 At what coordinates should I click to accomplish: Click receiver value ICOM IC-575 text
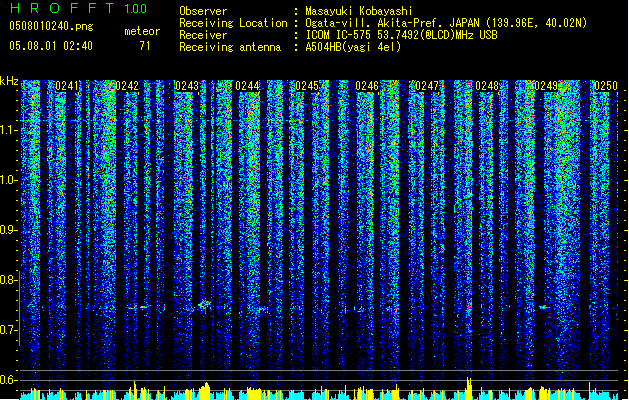coord(402,35)
